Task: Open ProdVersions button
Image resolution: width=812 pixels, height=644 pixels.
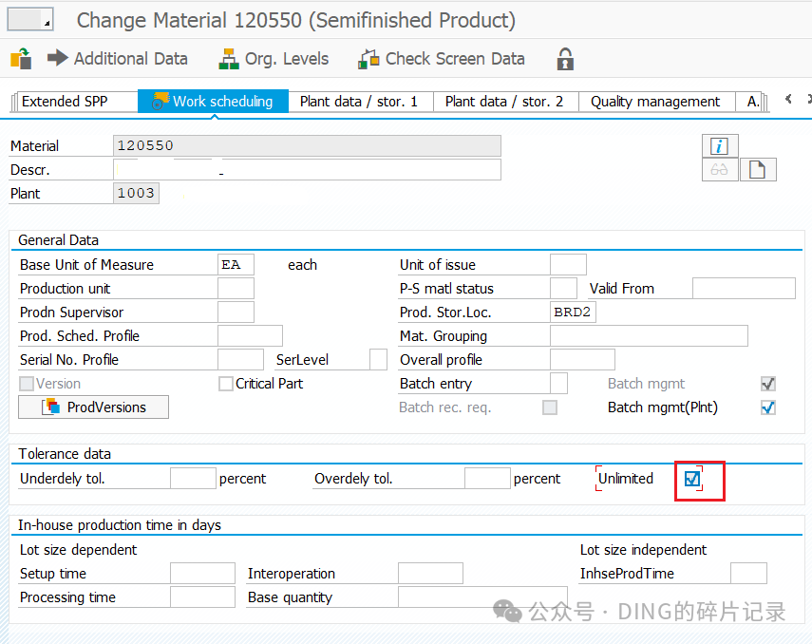Action: pyautogui.click(x=93, y=407)
